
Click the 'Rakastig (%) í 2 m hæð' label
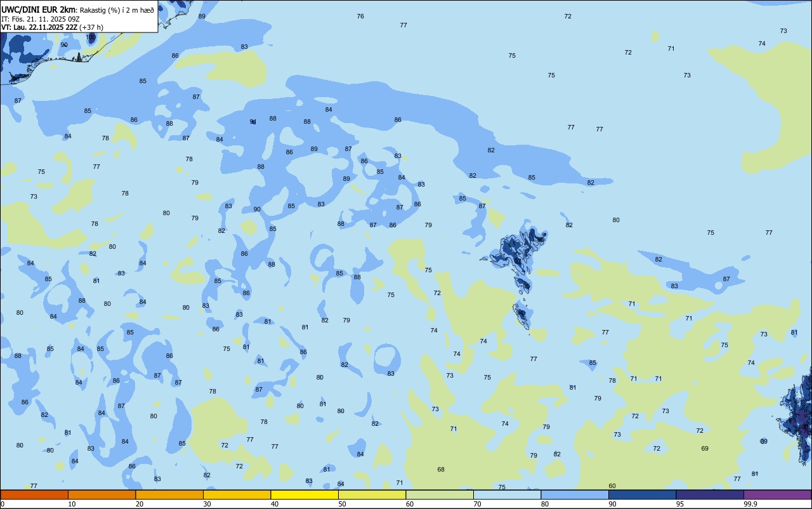(117, 10)
